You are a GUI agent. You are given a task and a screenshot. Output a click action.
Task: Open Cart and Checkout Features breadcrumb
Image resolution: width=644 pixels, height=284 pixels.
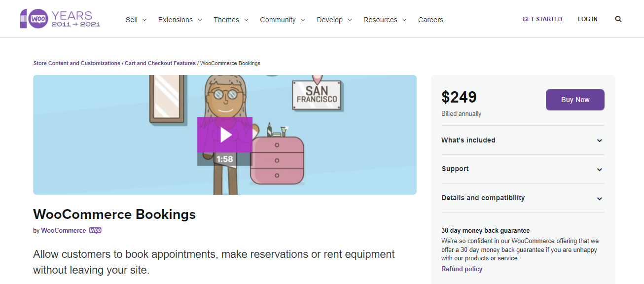click(x=160, y=63)
